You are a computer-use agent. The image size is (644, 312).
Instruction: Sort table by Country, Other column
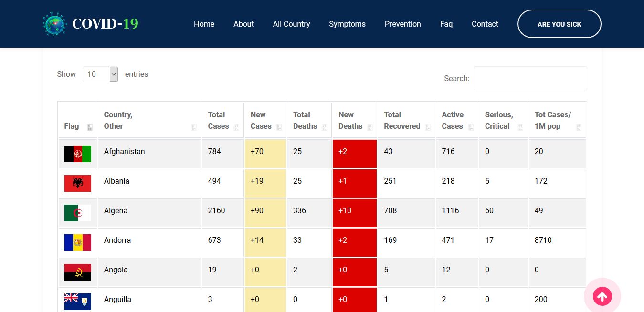point(149,121)
